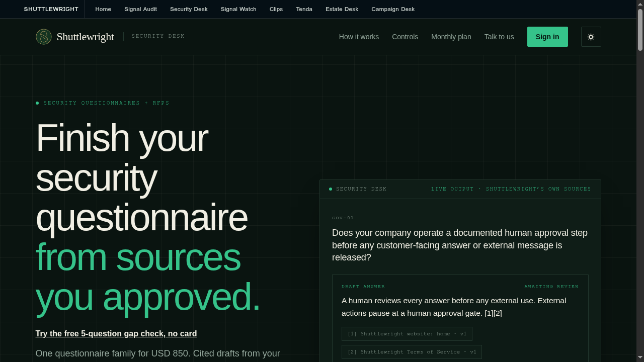Image resolution: width=644 pixels, height=362 pixels.
Task: Toggle the light/dark theme sun icon
Action: (x=591, y=37)
